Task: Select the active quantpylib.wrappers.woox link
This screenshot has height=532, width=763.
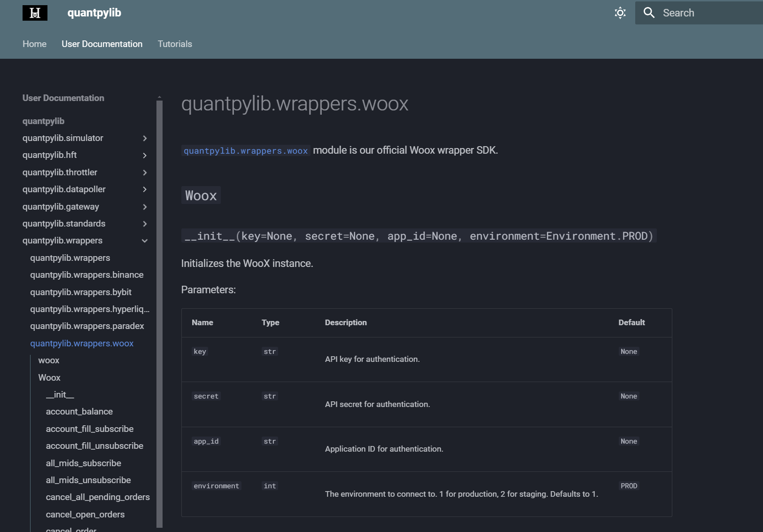Action: (x=82, y=344)
